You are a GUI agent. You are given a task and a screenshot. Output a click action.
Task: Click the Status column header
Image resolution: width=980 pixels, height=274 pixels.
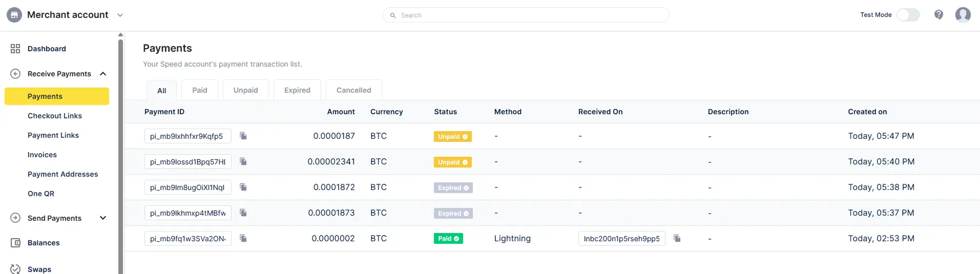(x=446, y=112)
